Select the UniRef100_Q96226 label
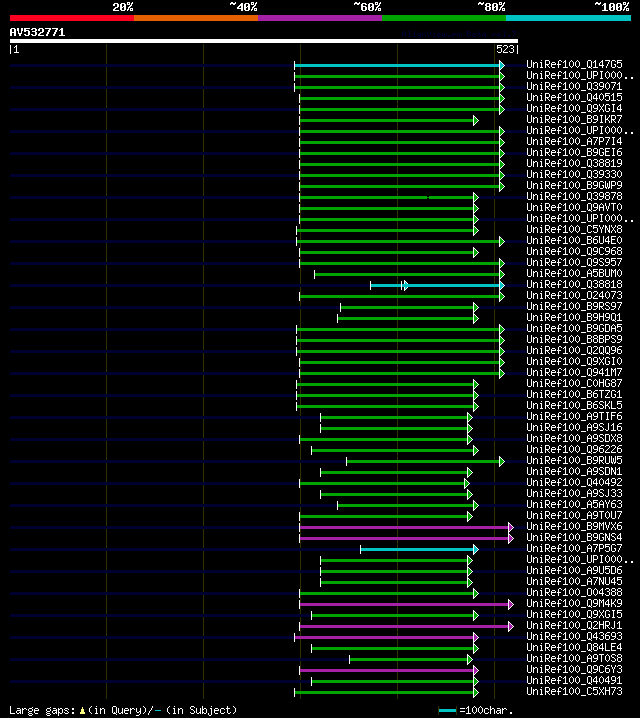640x718 pixels. click(x=574, y=449)
